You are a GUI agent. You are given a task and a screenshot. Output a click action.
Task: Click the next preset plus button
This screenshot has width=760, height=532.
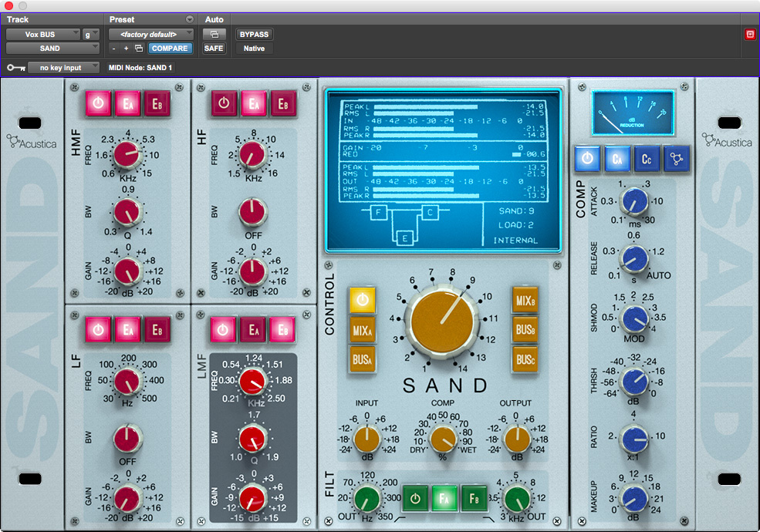(126, 49)
